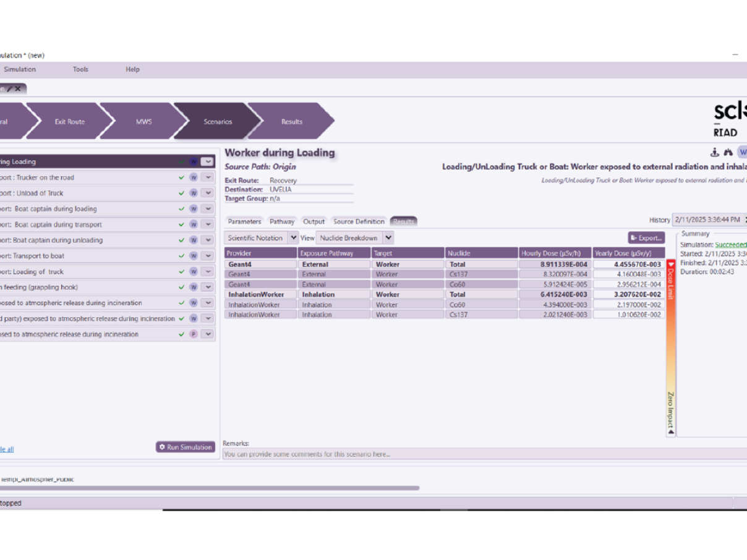Click green checkmark on Unload of Truck row

coord(181,193)
